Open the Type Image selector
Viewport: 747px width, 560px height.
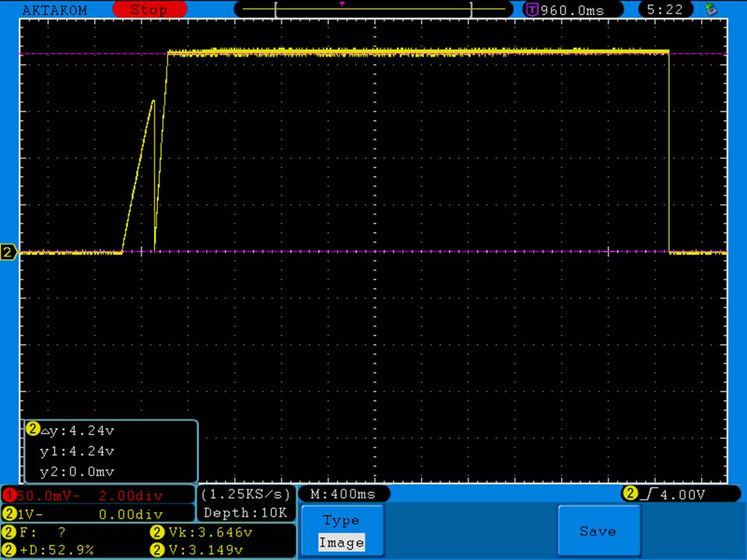pyautogui.click(x=342, y=531)
